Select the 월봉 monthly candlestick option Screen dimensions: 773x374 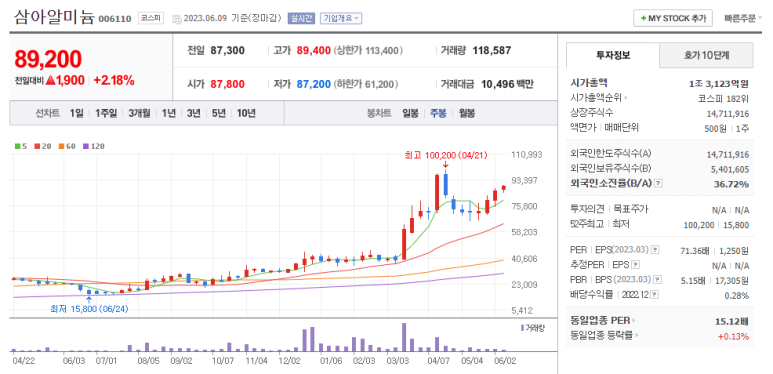(x=466, y=113)
